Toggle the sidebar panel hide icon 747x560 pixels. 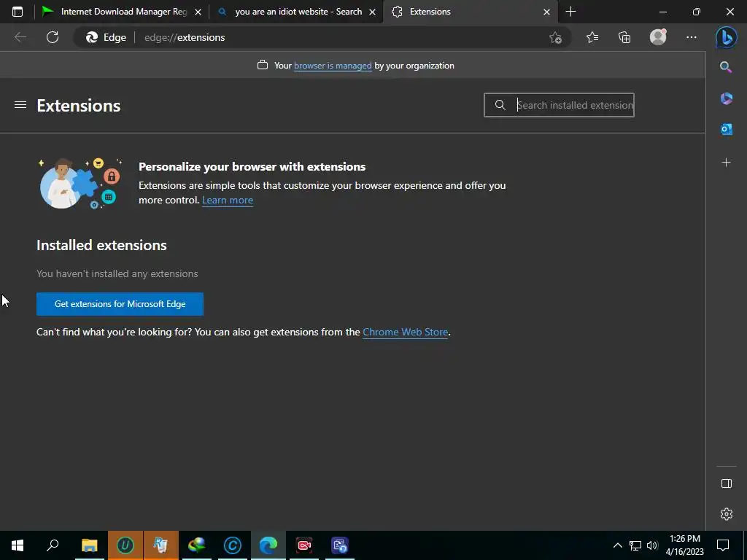pyautogui.click(x=726, y=483)
